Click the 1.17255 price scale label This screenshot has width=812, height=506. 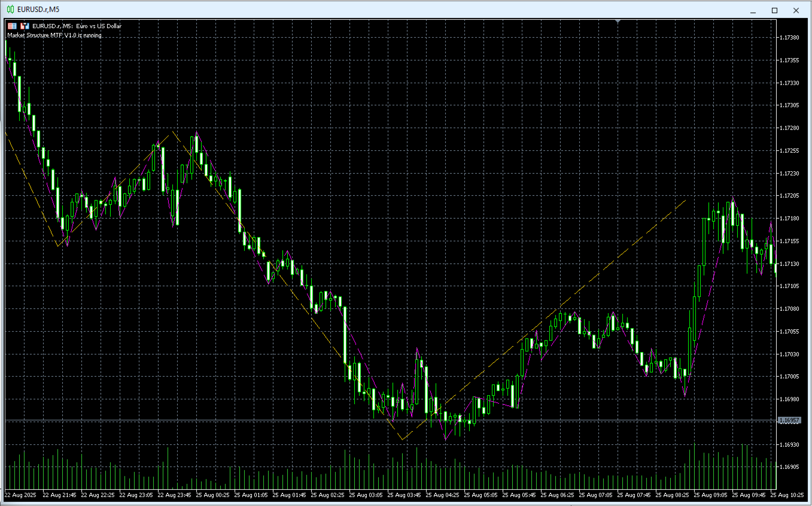point(790,151)
